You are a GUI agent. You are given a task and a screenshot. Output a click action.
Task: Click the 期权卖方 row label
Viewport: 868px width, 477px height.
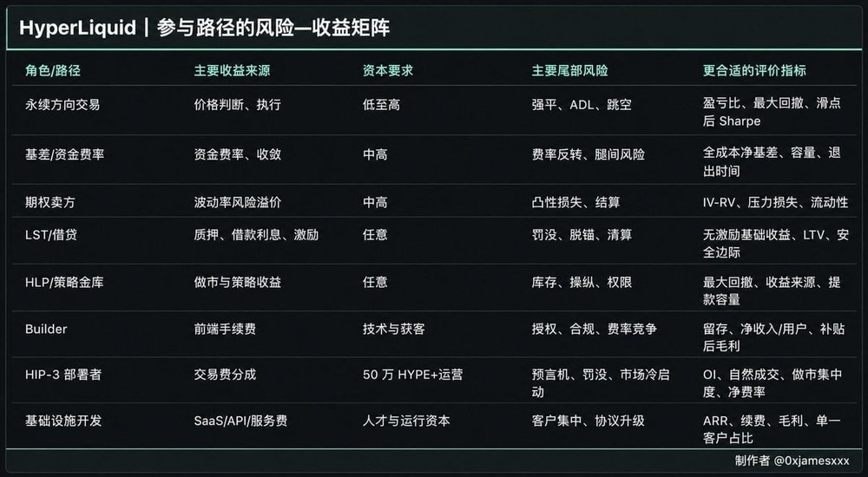49,203
